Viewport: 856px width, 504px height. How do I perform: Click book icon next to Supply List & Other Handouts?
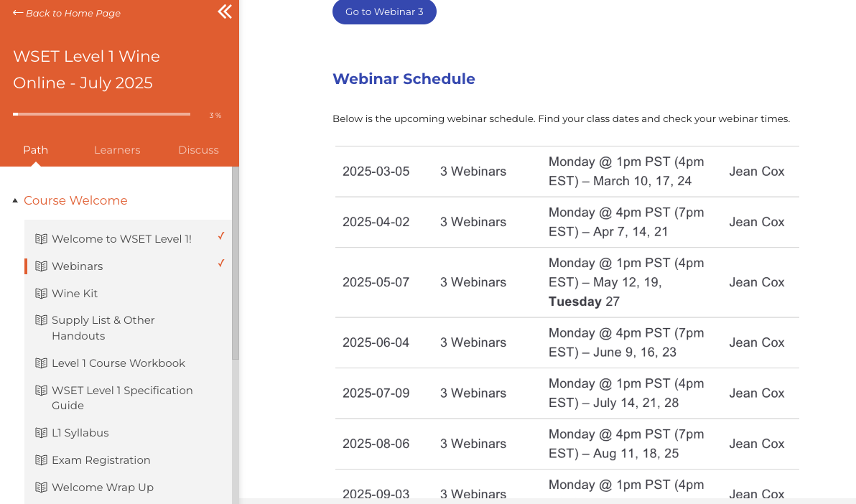pyautogui.click(x=42, y=319)
